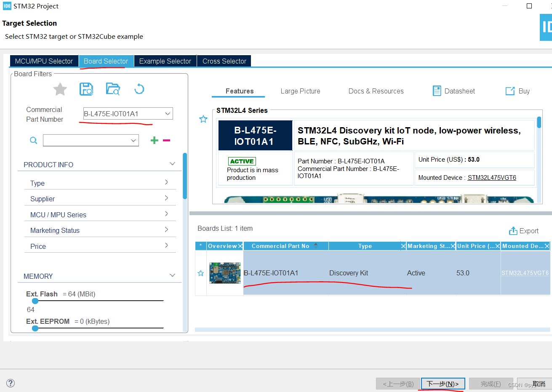Screen dimensions: 552x392
Task: Show the Large Picture view
Action: point(300,91)
